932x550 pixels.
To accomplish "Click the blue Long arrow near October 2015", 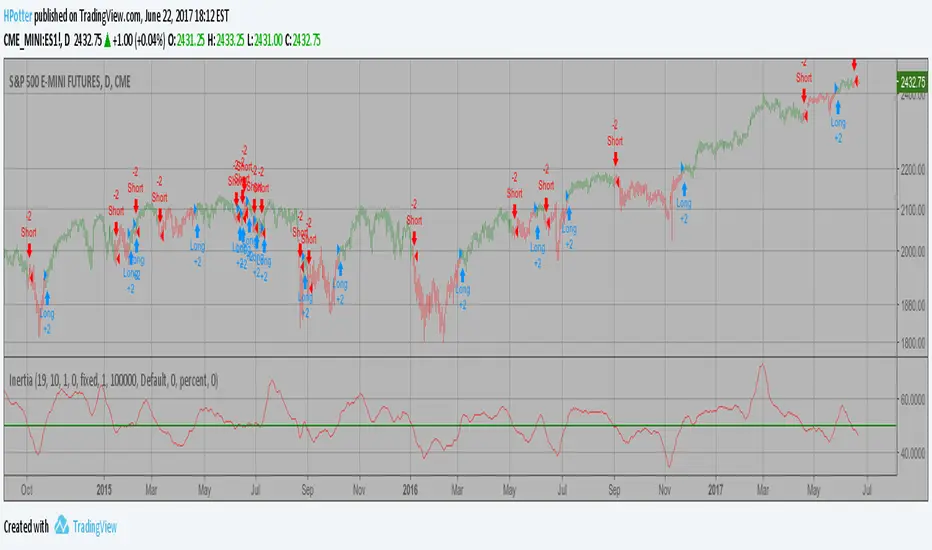I will click(341, 269).
